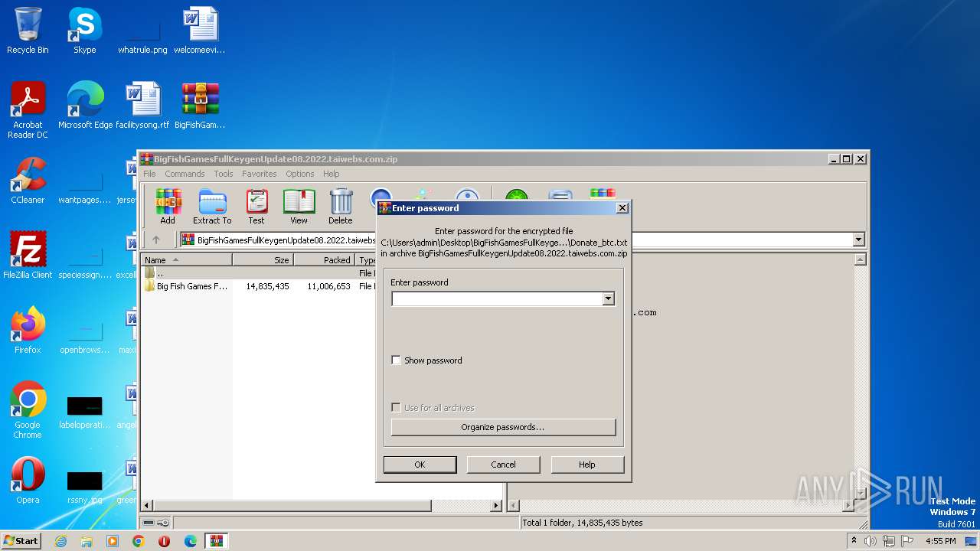The width and height of the screenshot is (980, 551).
Task: Open the Help menu in WinRAR
Action: click(332, 174)
